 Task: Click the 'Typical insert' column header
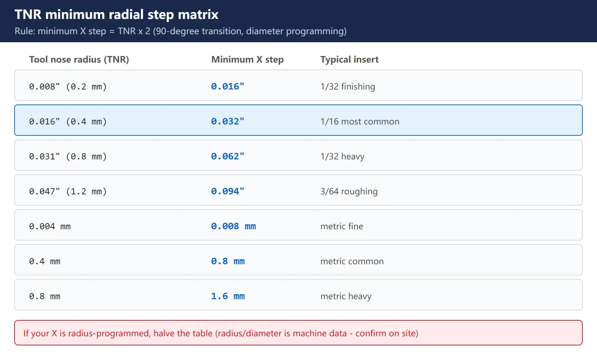(x=349, y=59)
